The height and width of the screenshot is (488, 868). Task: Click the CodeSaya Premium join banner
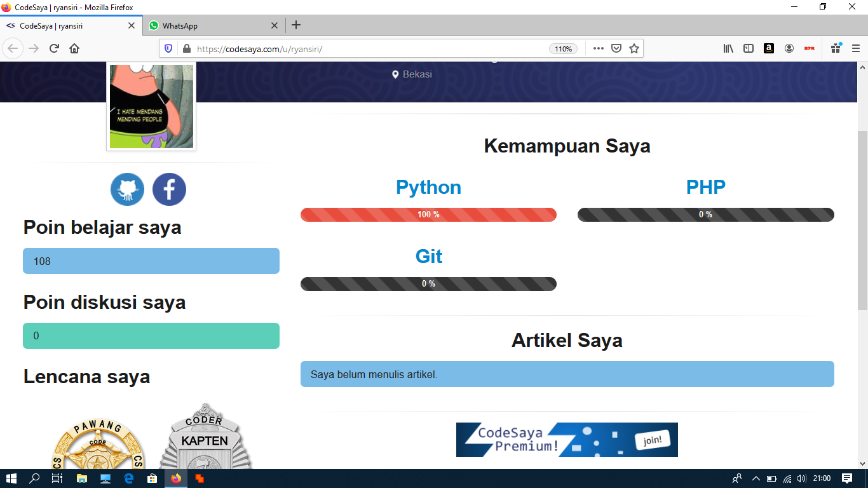click(567, 440)
